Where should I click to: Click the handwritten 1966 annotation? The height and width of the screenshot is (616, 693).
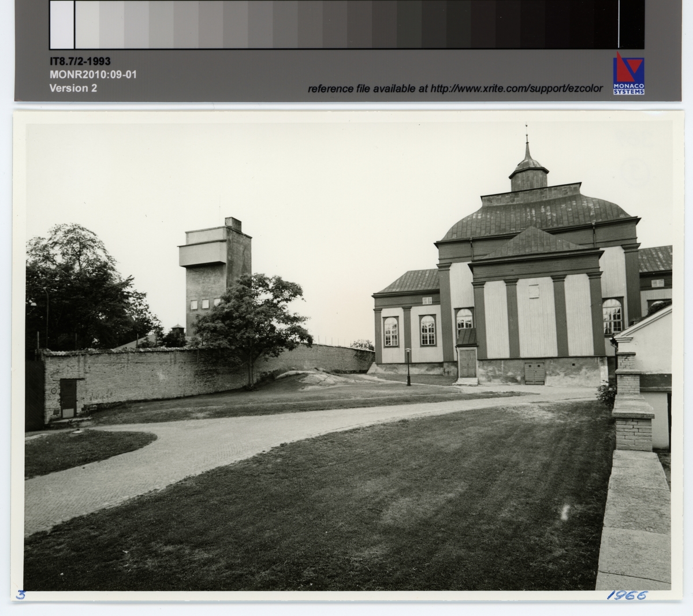pos(627,595)
